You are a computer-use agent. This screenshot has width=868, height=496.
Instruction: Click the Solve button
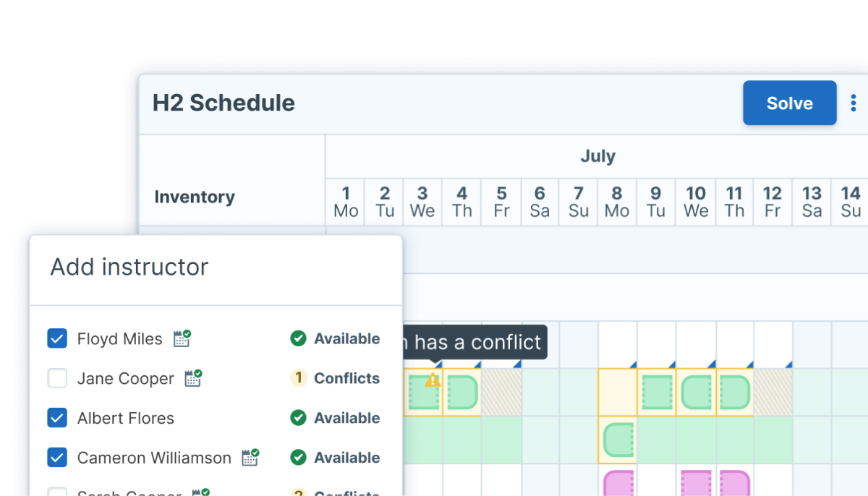coord(789,103)
